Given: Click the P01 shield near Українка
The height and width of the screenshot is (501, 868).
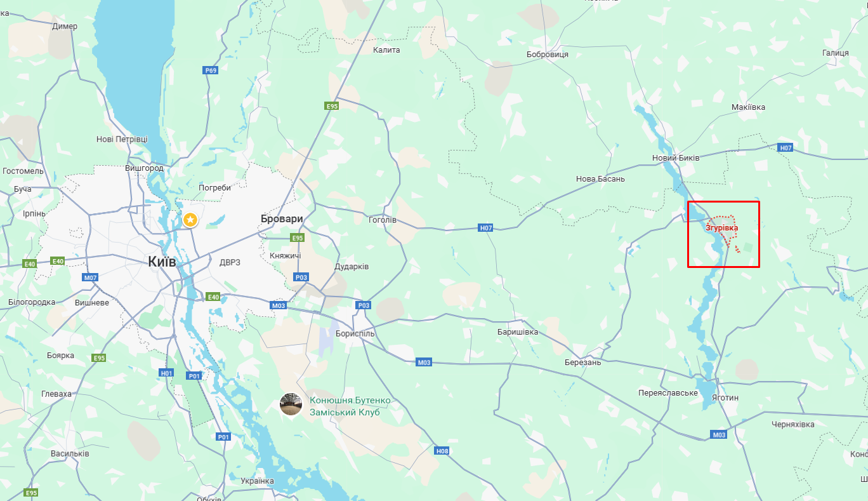Looking at the screenshot, I should [x=223, y=437].
